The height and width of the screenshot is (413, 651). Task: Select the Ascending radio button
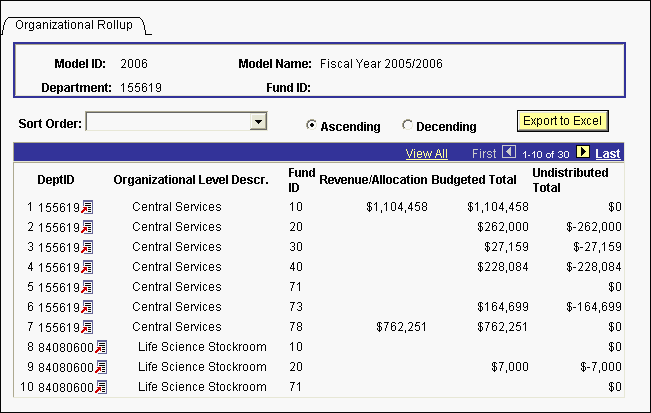coord(312,126)
